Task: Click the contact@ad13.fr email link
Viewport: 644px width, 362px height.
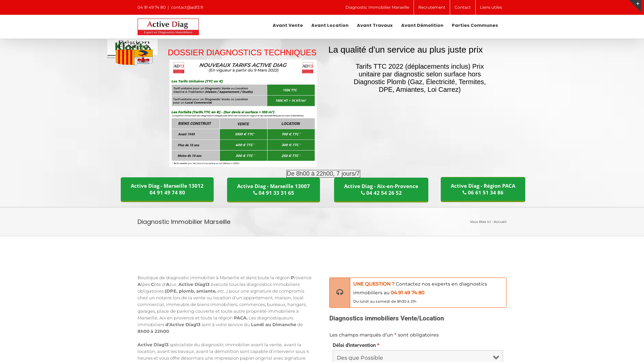Action: pyautogui.click(x=187, y=7)
